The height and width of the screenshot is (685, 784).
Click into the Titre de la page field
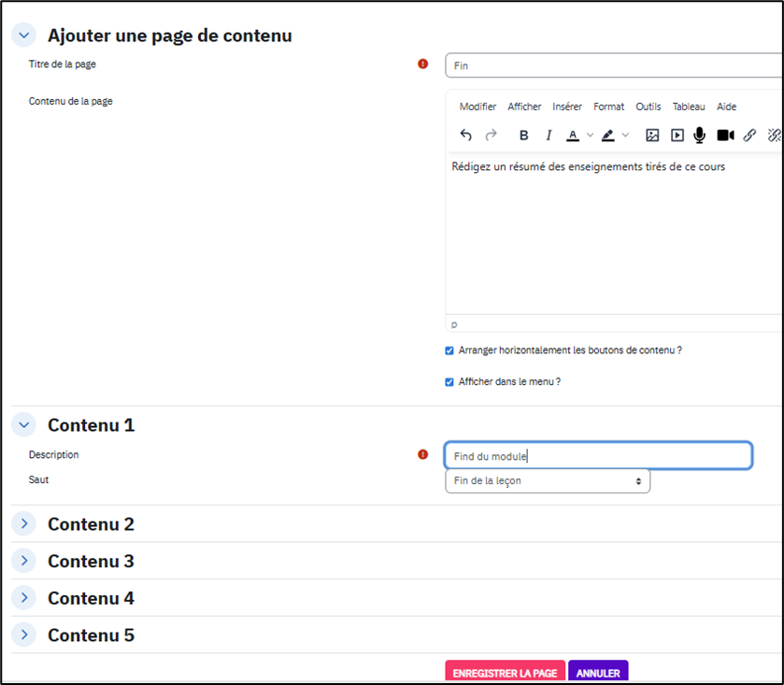(614, 65)
